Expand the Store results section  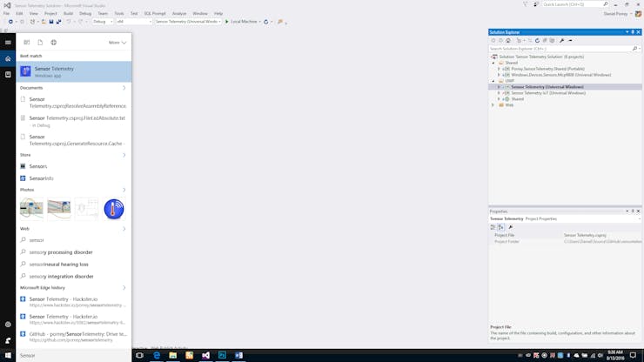click(124, 155)
